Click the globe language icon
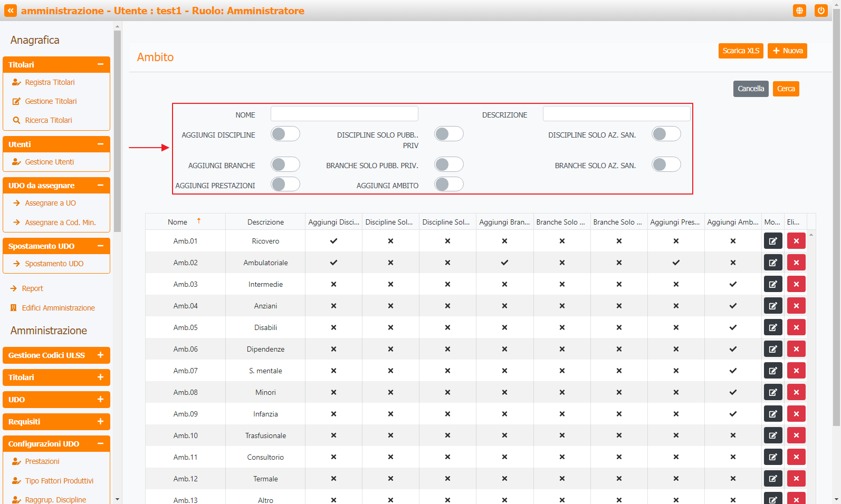 coord(799,11)
